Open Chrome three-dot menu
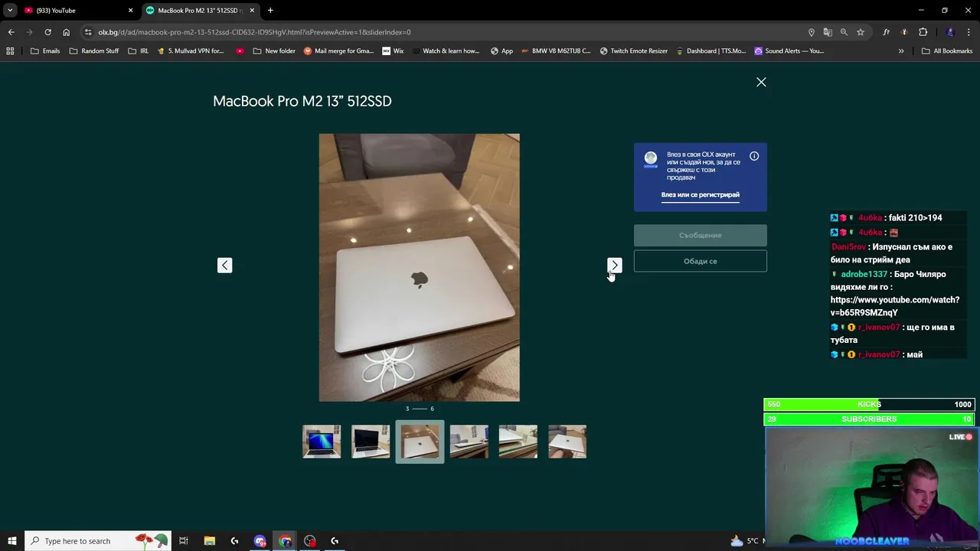The width and height of the screenshot is (980, 551). (x=969, y=32)
